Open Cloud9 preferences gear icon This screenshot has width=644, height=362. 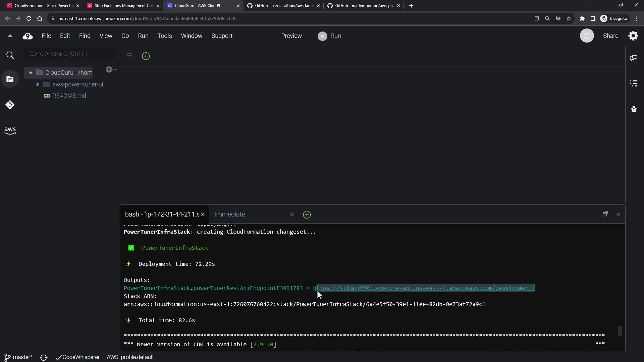[633, 36]
